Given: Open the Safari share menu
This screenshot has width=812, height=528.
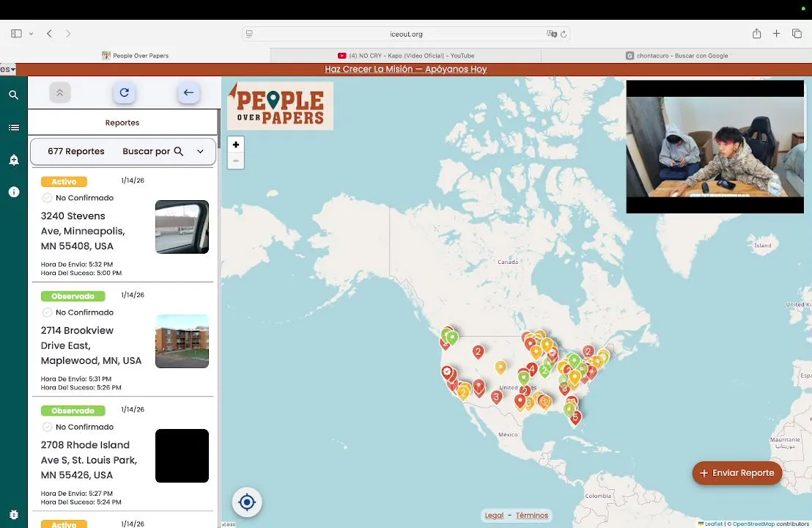Looking at the screenshot, I should (x=756, y=34).
